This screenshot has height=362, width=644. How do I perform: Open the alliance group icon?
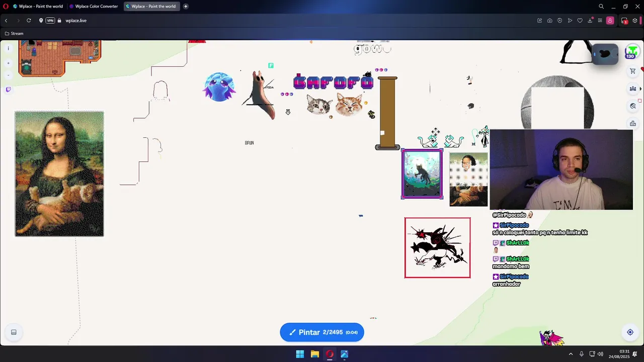tap(632, 88)
